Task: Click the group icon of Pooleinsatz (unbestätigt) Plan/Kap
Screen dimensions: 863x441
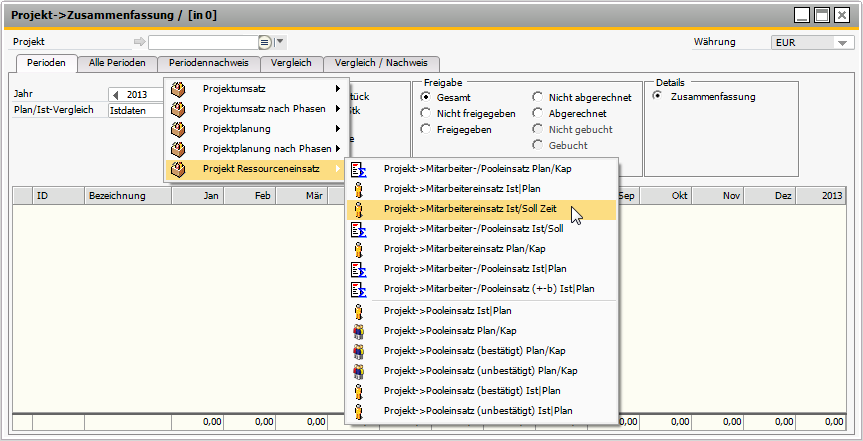Action: (x=359, y=371)
